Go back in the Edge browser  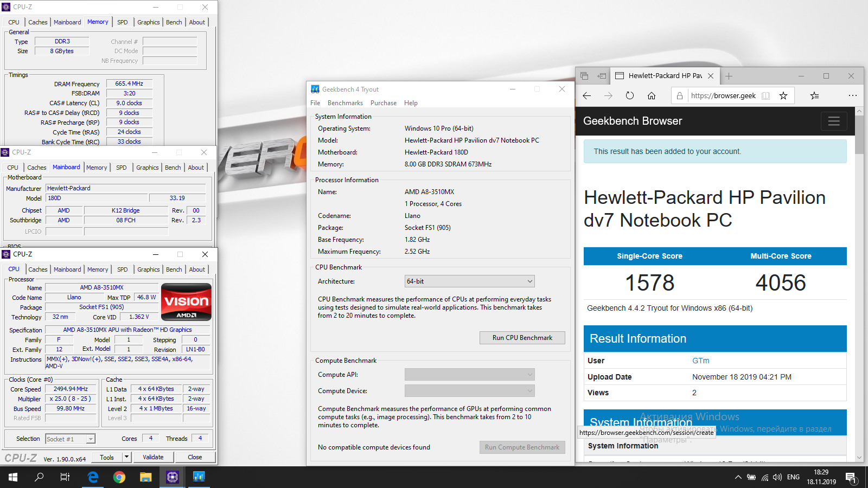[x=586, y=95]
